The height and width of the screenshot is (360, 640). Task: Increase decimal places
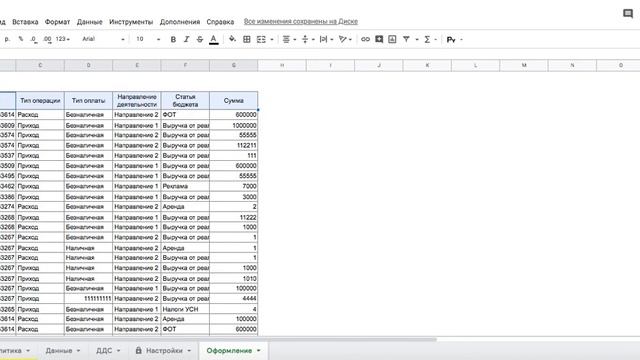(x=47, y=39)
